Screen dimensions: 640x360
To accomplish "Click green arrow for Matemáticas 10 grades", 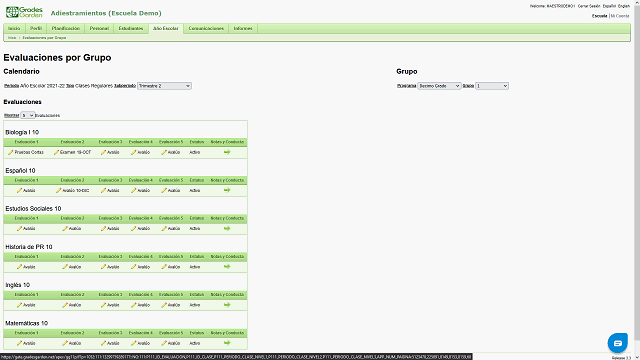I will coord(227,343).
